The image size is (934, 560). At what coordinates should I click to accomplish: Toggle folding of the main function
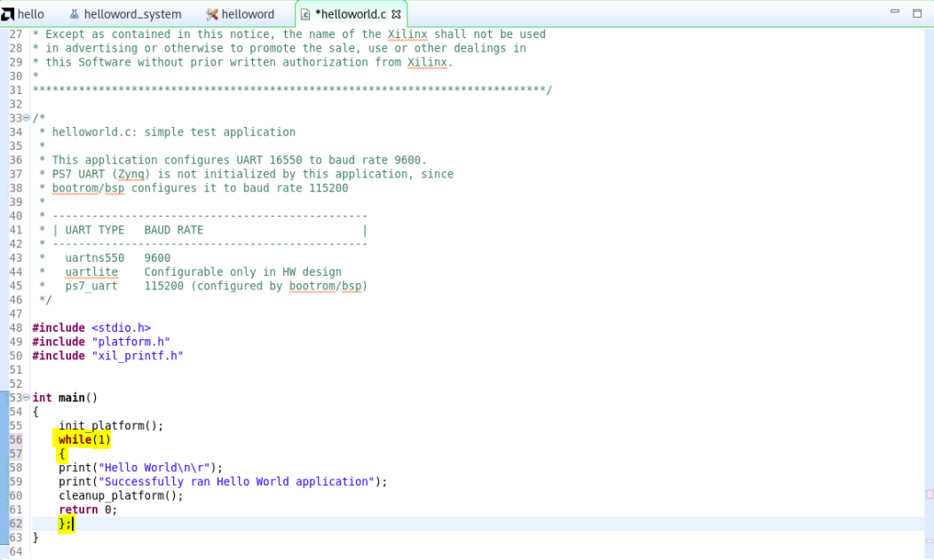26,397
